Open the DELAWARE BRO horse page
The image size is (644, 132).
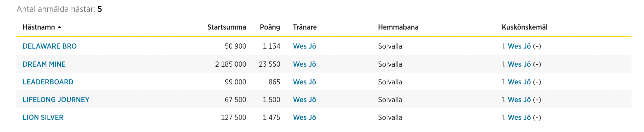click(x=50, y=46)
